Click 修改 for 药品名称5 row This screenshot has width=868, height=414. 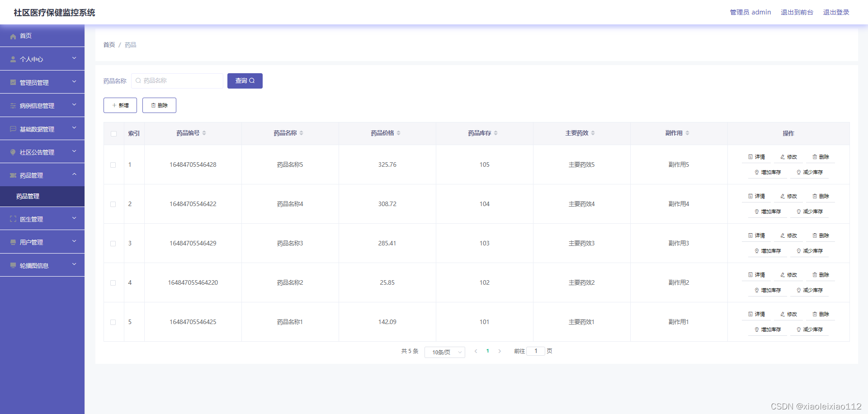click(788, 157)
